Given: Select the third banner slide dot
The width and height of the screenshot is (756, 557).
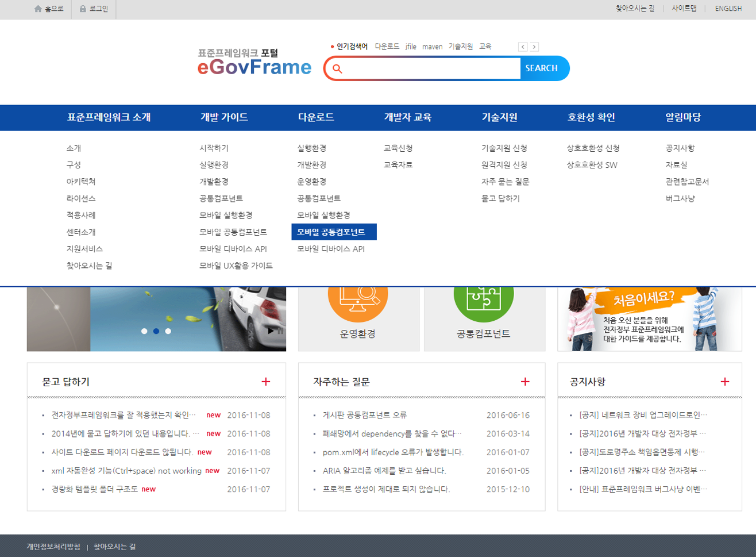Looking at the screenshot, I should [x=168, y=331].
